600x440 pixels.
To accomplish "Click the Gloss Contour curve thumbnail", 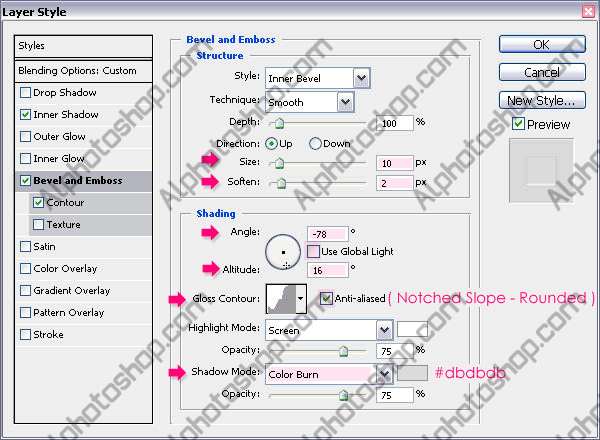I will 282,299.
